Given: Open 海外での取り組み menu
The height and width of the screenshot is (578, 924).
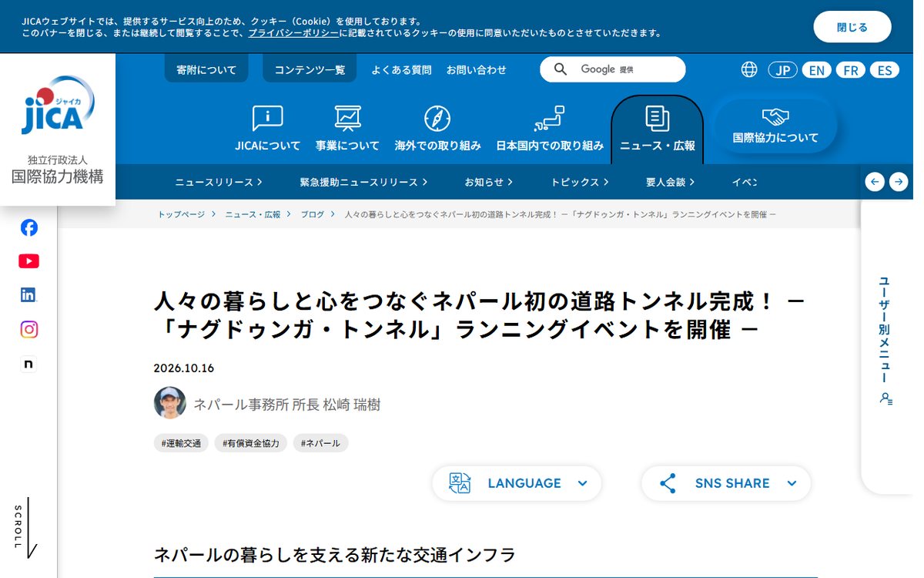Looking at the screenshot, I should (x=437, y=129).
